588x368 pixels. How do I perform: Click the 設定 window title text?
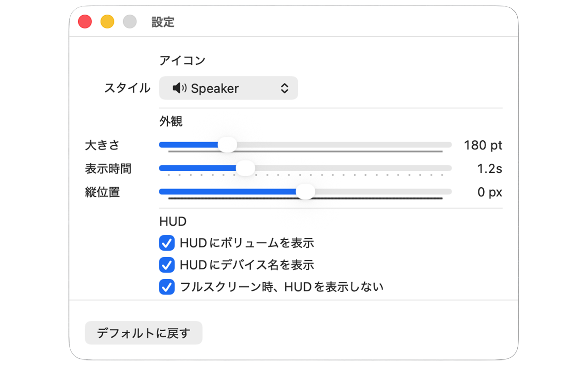tap(163, 22)
